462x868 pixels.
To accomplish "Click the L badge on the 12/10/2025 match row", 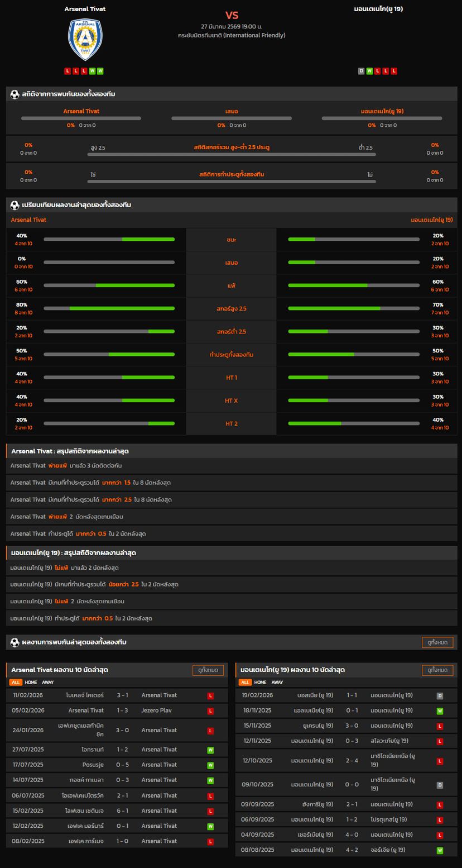I will [440, 761].
